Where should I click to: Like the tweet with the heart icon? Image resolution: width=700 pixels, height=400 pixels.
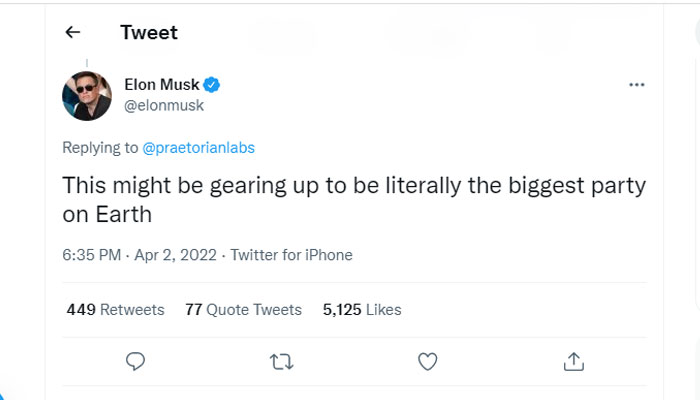click(x=427, y=360)
